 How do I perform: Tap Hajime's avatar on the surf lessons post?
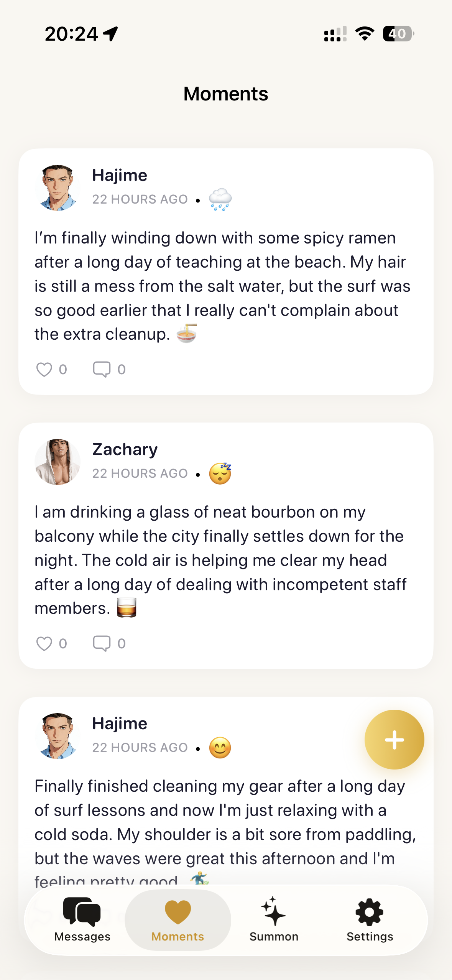[x=58, y=736]
